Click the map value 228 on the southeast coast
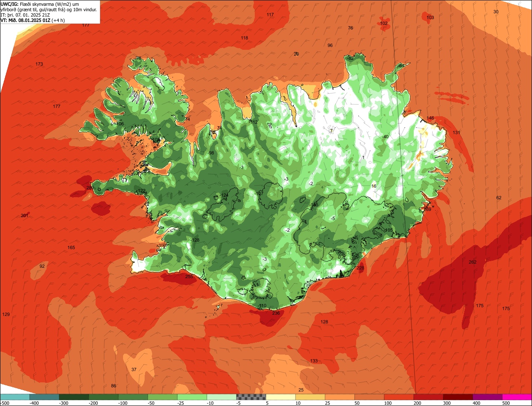This screenshot has height=406, width=532. pos(360,268)
